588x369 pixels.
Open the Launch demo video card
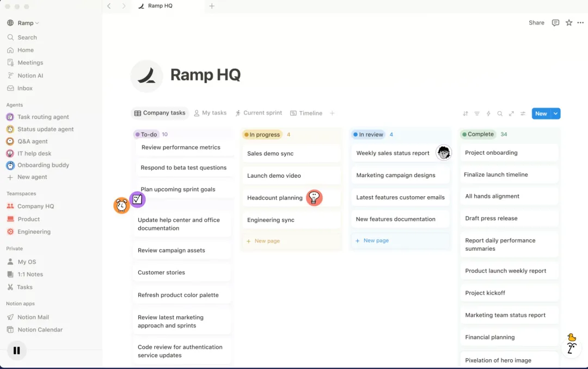[291, 176]
